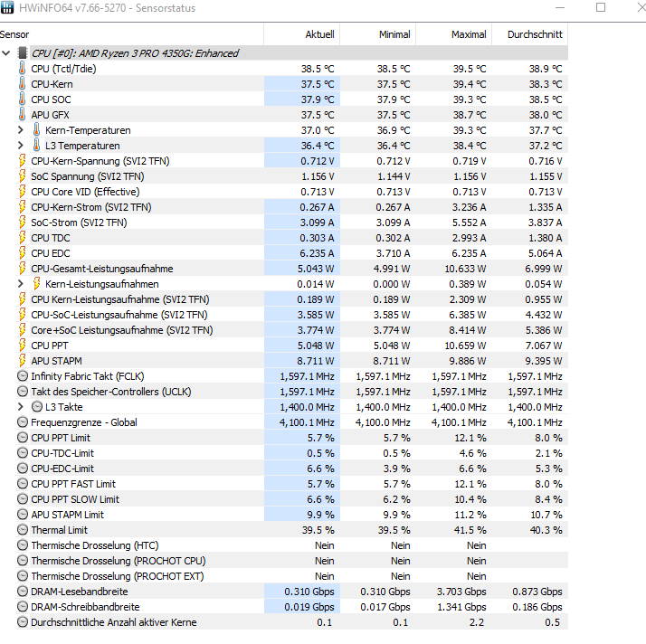The height and width of the screenshot is (644, 646).
Task: Click the 3.703 Gbps maximal DRAM read value
Action: pyautogui.click(x=461, y=592)
